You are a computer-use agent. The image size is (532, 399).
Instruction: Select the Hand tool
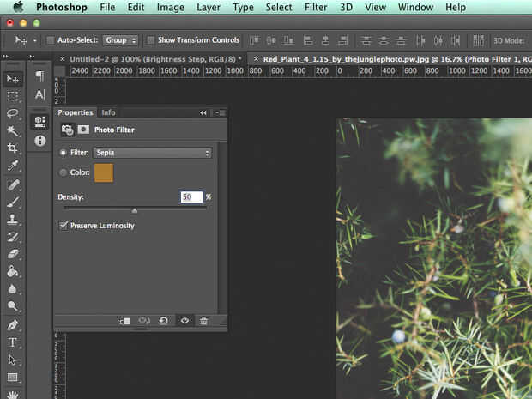click(x=13, y=394)
